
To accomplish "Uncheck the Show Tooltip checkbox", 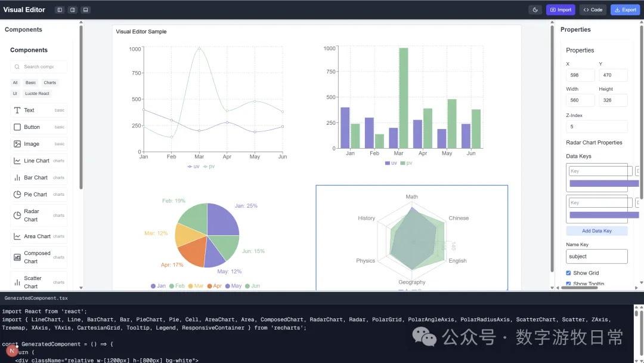I will click(568, 284).
